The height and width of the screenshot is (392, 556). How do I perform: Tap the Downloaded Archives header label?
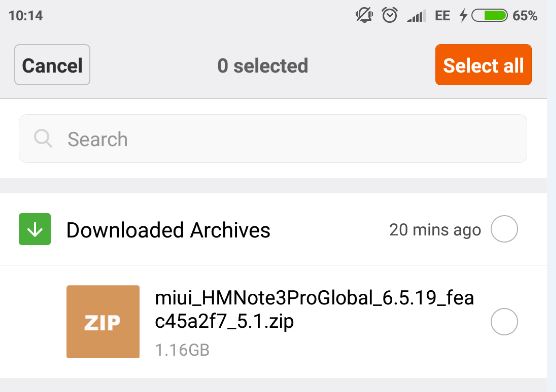click(168, 230)
